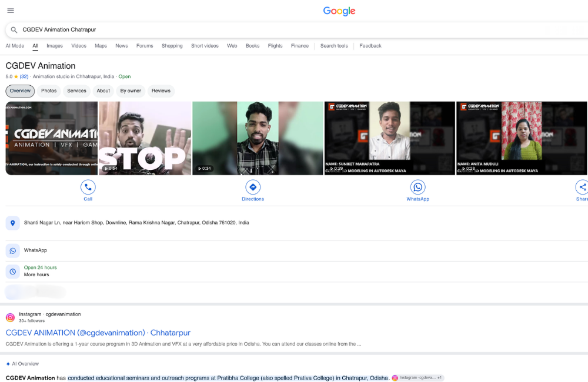Open the Videos tab
Screen dimensions: 588x382
click(79, 46)
